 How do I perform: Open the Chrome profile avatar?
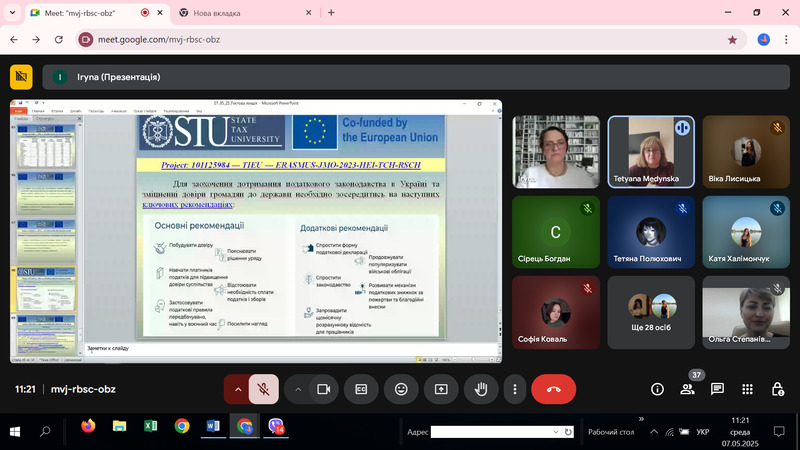click(x=763, y=39)
